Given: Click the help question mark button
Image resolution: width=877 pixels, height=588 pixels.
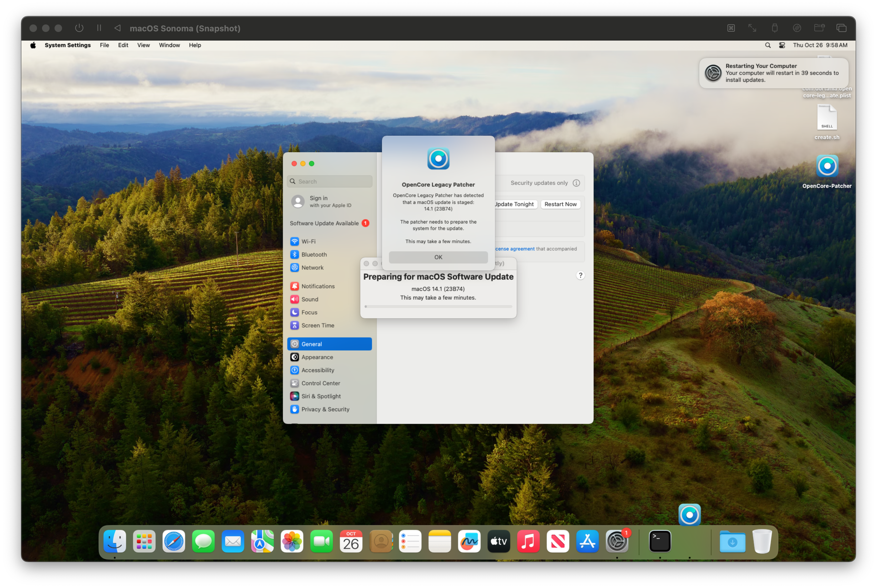Looking at the screenshot, I should [581, 276].
